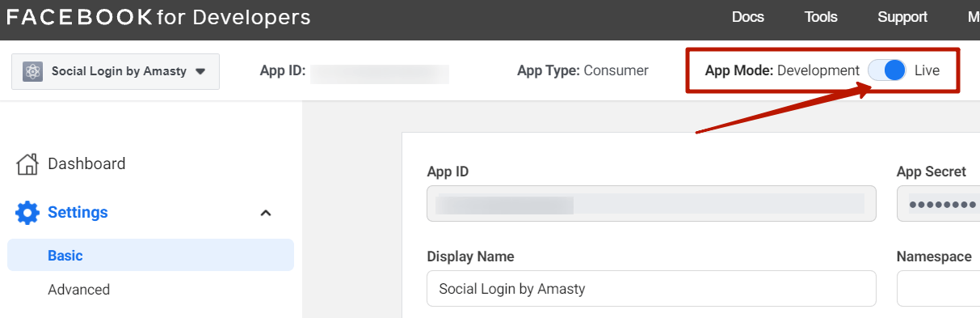
Task: Open the Docs menu
Action: pos(747,17)
